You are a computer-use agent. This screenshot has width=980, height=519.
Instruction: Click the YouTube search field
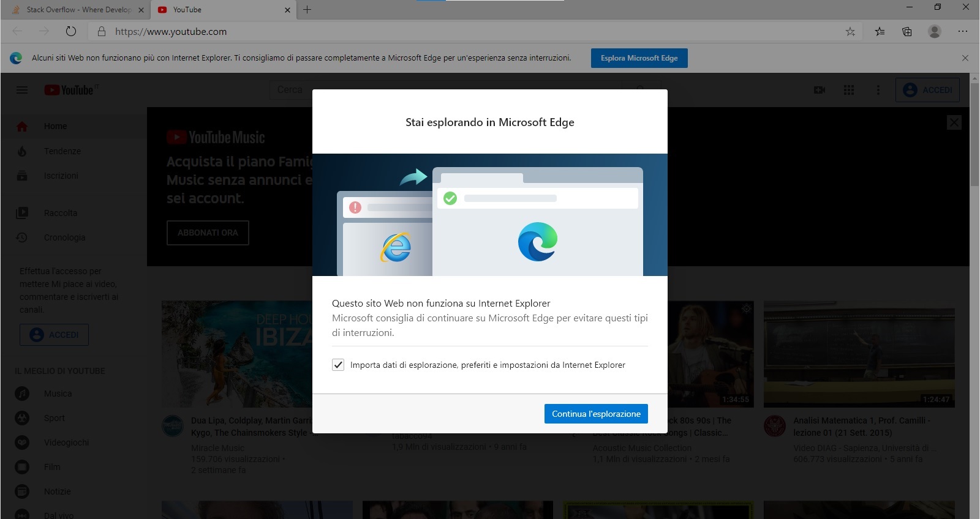point(447,90)
